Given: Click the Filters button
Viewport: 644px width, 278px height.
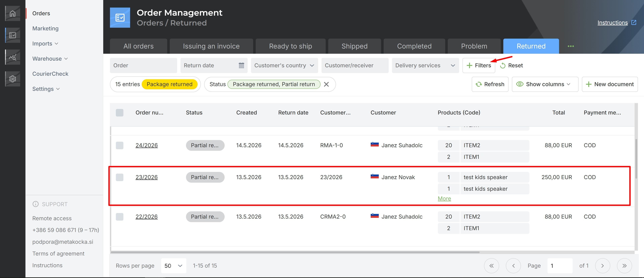Looking at the screenshot, I should click(479, 65).
